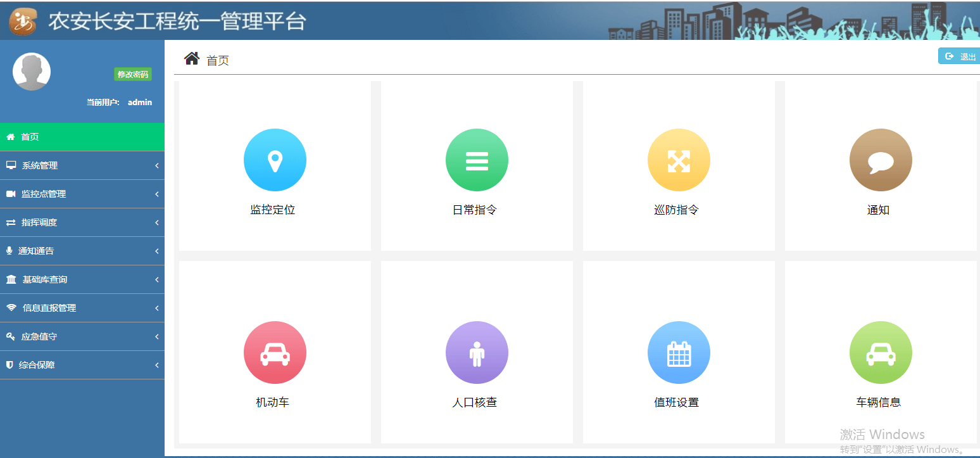The width and height of the screenshot is (980, 458).
Task: Click the user avatar picture
Action: pos(32,72)
